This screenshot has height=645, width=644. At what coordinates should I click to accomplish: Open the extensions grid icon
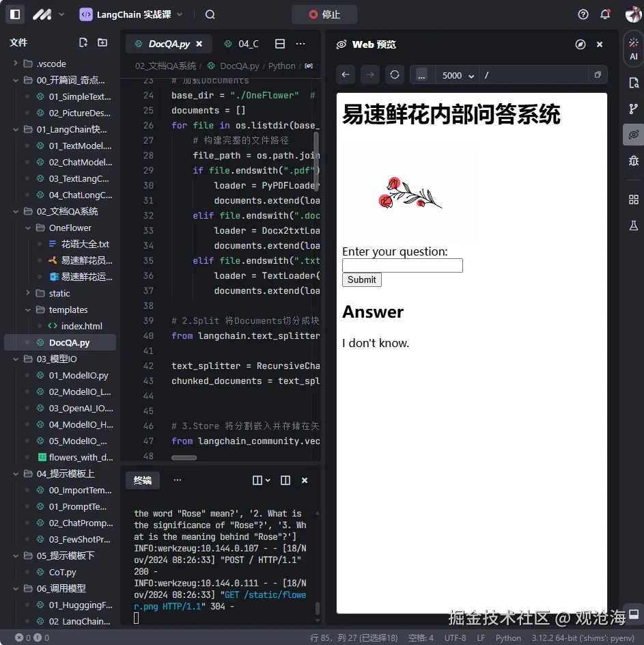click(634, 200)
